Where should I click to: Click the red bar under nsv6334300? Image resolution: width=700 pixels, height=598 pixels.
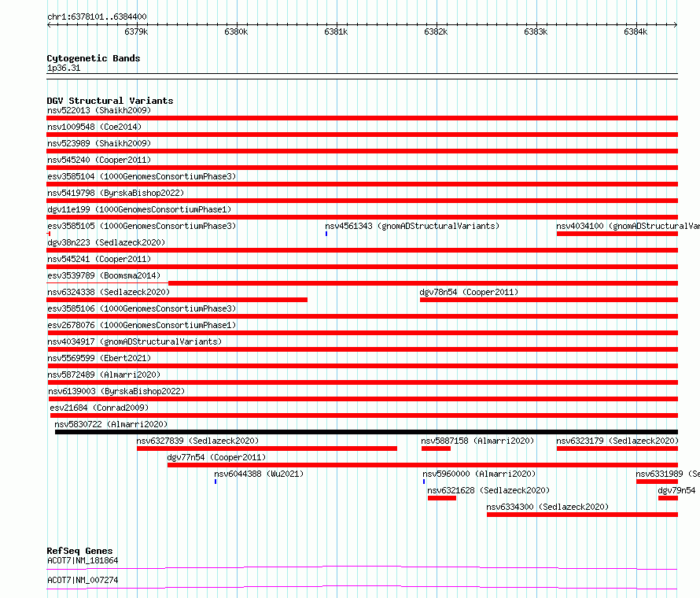tap(582, 515)
